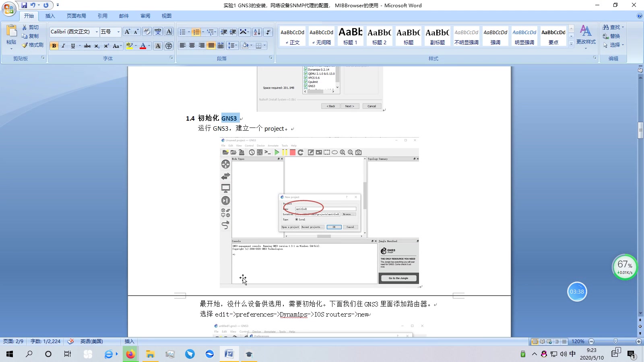Click Find (查找) button
Screen dimensions: 644x362
click(x=613, y=27)
